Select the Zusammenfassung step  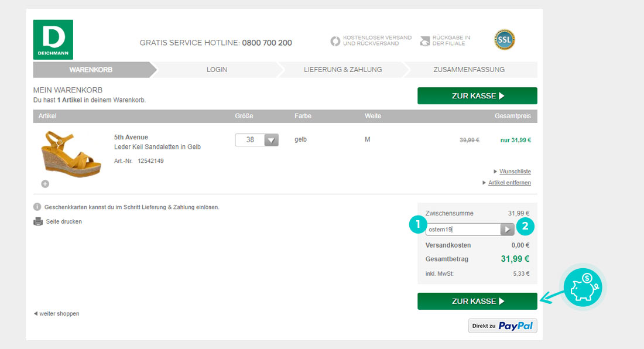(x=469, y=70)
